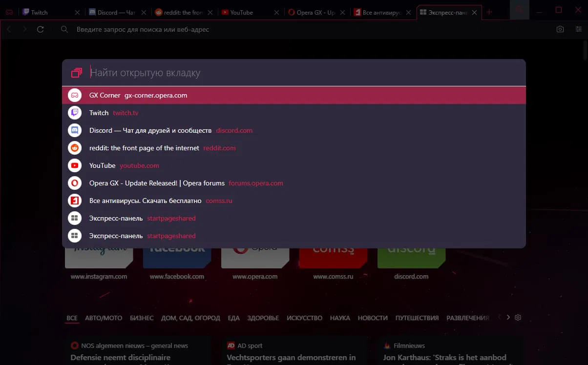Close the Экспресс-панель tab
588x365 pixels.
coord(474,13)
